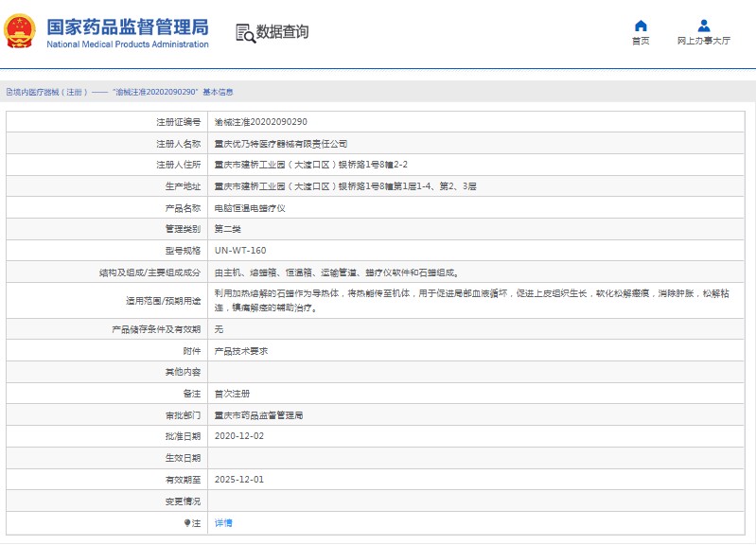This screenshot has height=545, width=756.
Task: Select the 网上办事大厅 label
Action: point(703,41)
